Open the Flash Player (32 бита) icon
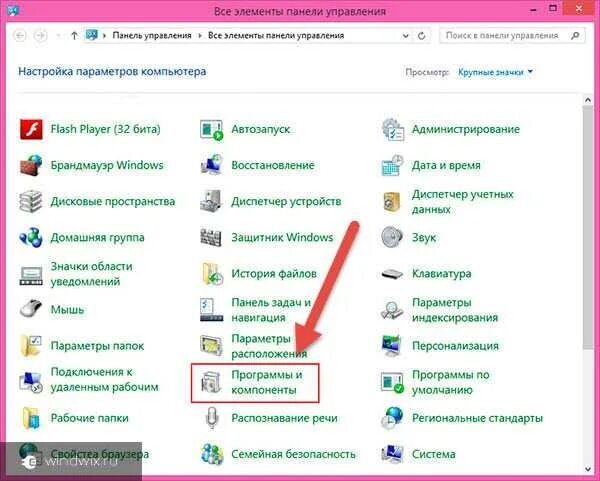600x481 pixels. (x=31, y=129)
